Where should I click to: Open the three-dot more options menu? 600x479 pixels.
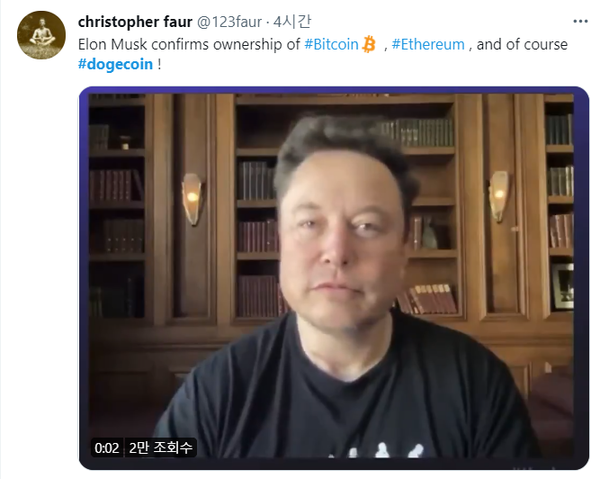pyautogui.click(x=580, y=21)
